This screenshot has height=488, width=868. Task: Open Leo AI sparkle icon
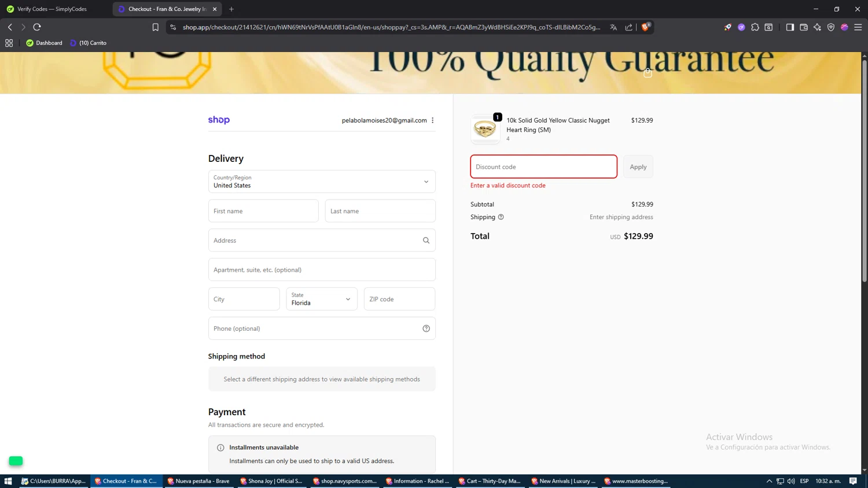[817, 27]
